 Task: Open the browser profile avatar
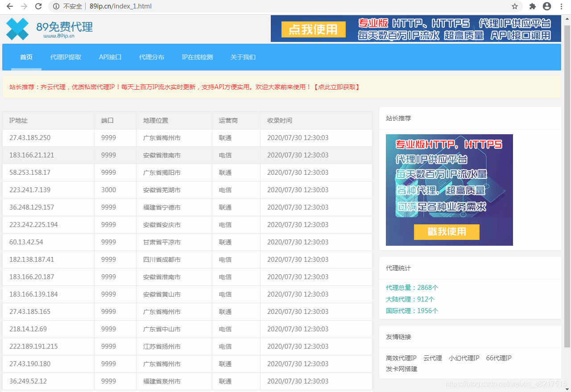[547, 6]
